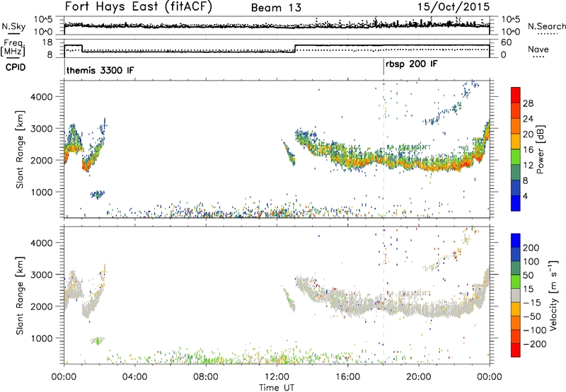Click the '-50' tick on the Velocity scale
The width and height of the screenshot is (566, 392).
point(532,316)
